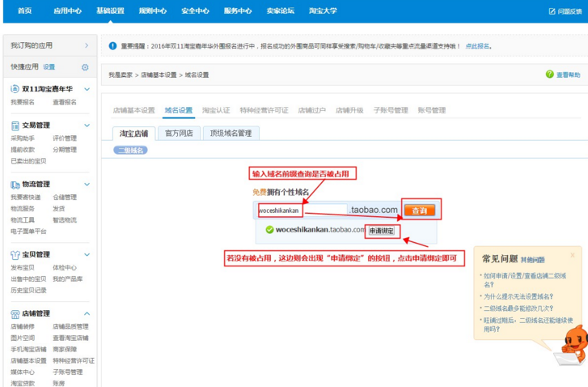Image resolution: width=588 pixels, height=387 pixels.
Task: Select the 官方网店 sub-tab
Action: click(179, 134)
